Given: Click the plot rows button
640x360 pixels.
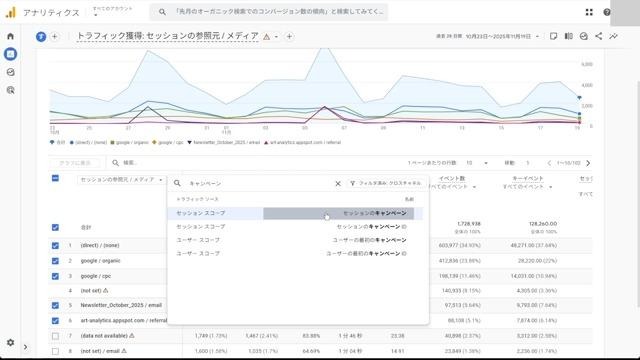Looking at the screenshot, I should (75, 163).
